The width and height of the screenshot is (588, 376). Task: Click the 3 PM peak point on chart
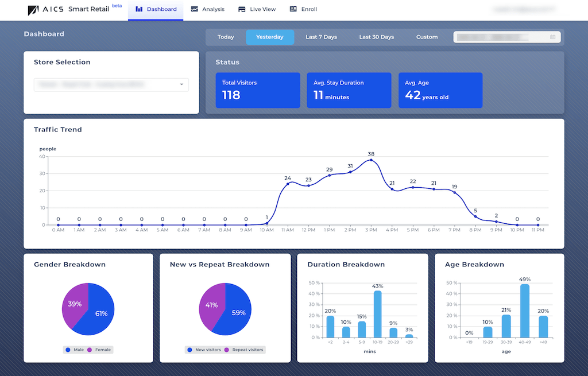371,160
